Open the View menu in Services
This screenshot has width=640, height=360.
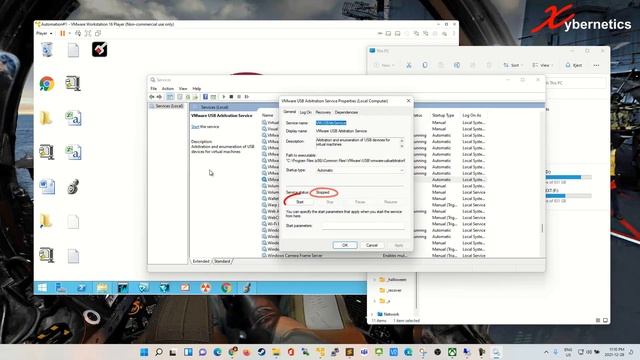pos(183,89)
